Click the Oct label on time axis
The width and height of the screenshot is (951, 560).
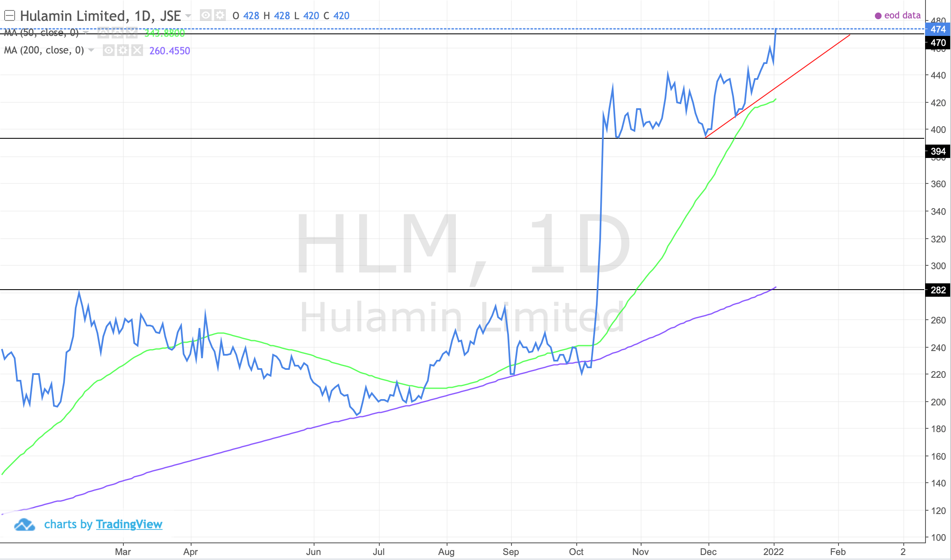tap(576, 552)
